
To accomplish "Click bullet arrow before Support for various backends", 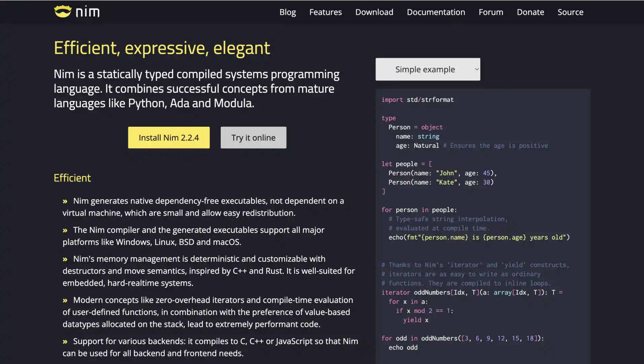I will point(65,342).
